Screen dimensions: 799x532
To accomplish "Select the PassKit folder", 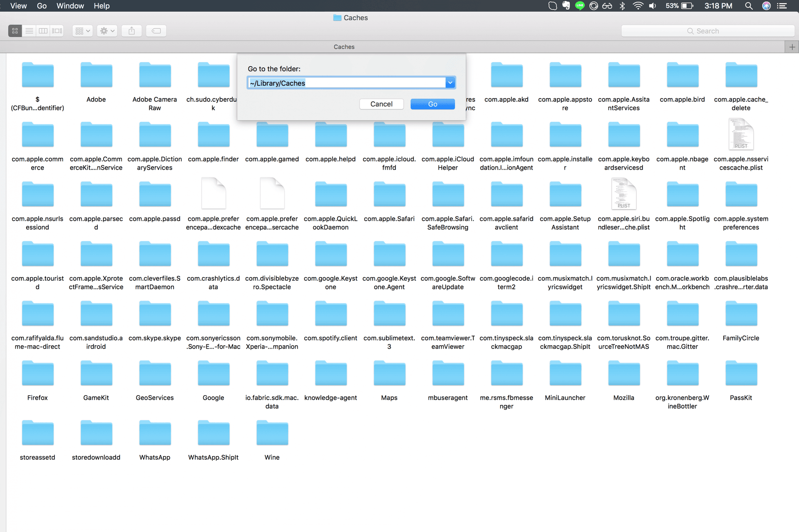I will point(741,373).
